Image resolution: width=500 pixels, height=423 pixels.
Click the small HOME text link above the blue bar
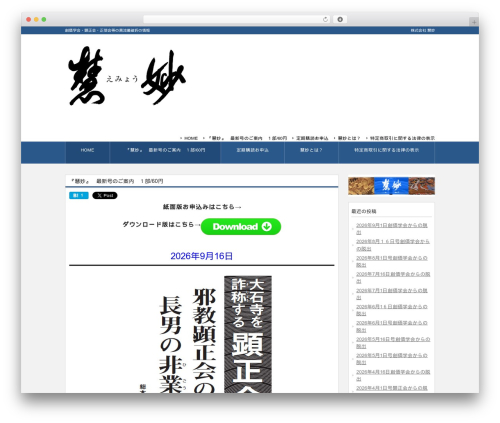coord(191,138)
